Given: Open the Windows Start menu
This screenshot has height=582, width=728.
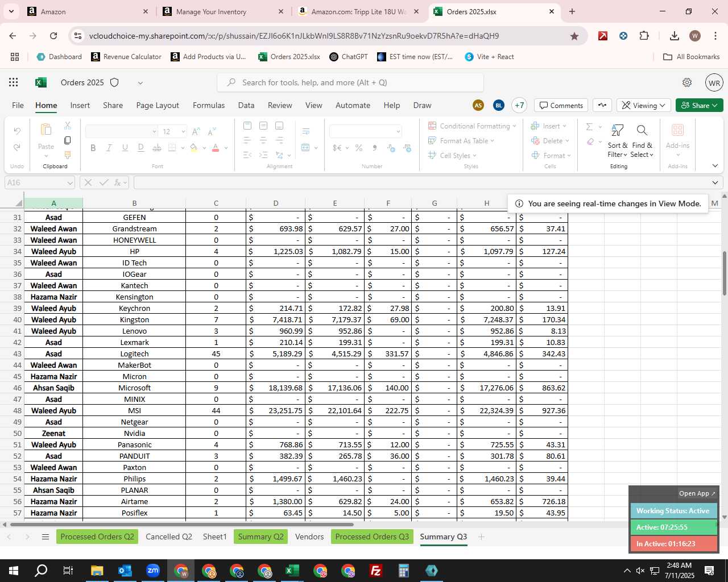Looking at the screenshot, I should coord(14,571).
